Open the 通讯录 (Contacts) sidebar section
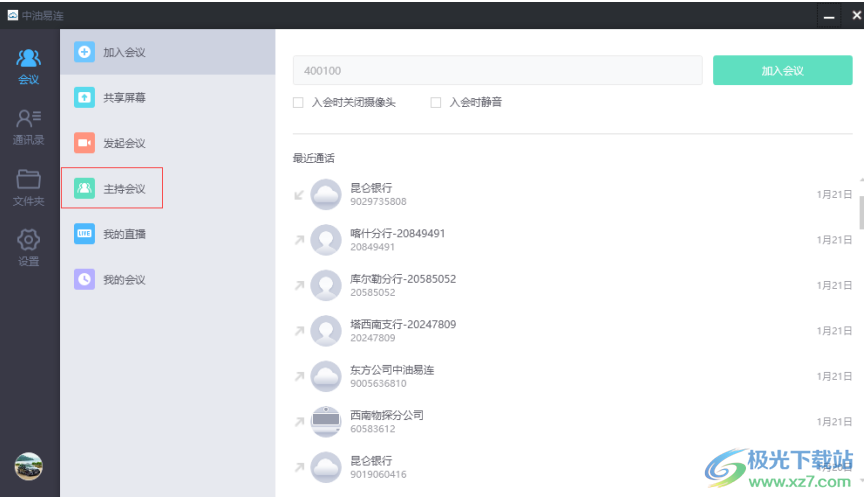 29,127
